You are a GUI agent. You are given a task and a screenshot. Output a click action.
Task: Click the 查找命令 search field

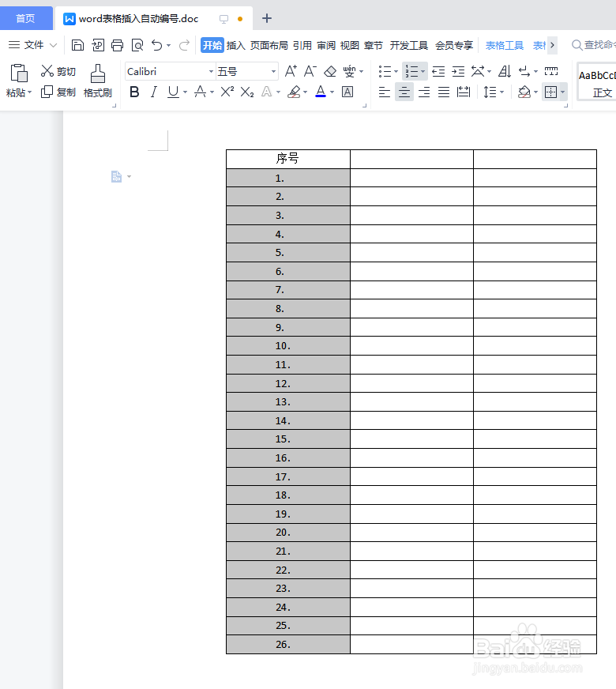click(x=594, y=45)
